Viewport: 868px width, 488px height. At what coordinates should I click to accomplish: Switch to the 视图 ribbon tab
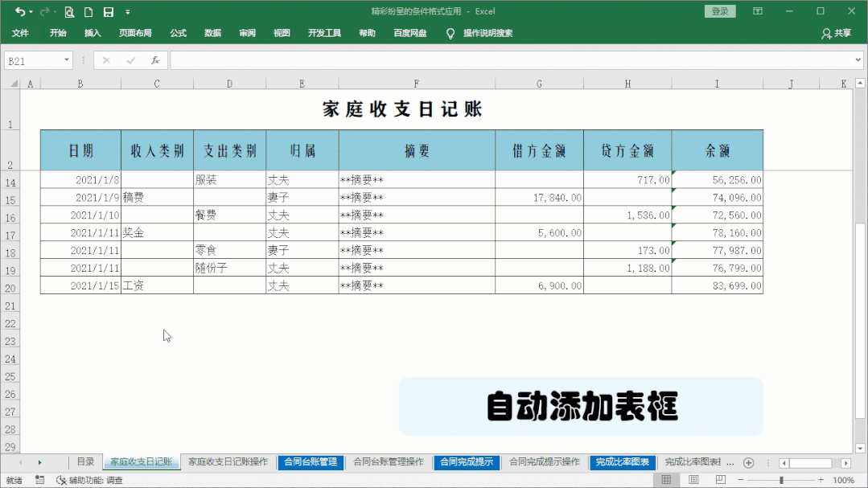tap(282, 33)
